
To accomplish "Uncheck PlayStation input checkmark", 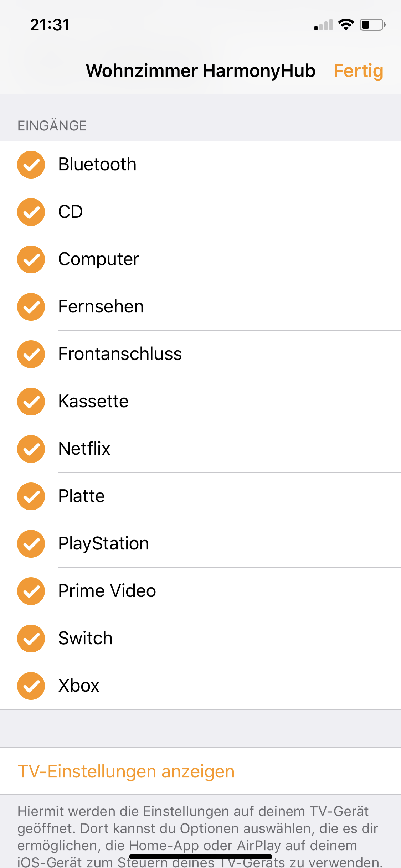I will click(31, 544).
